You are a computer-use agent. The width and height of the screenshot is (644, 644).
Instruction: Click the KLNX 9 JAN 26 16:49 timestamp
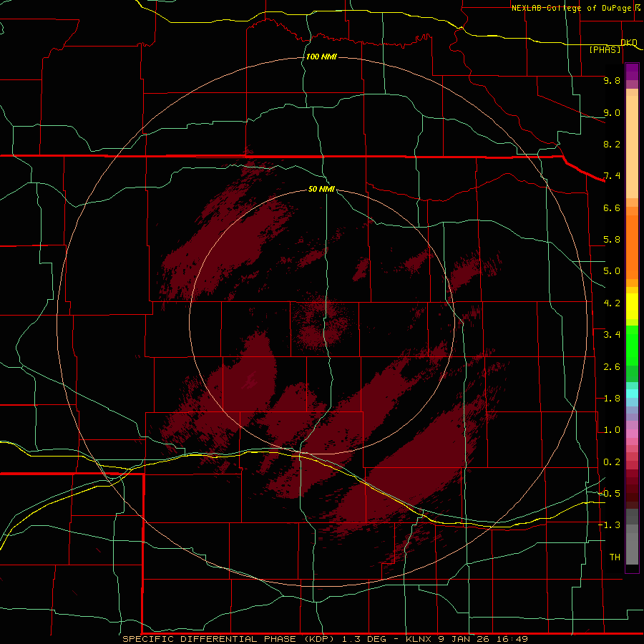[467, 639]
